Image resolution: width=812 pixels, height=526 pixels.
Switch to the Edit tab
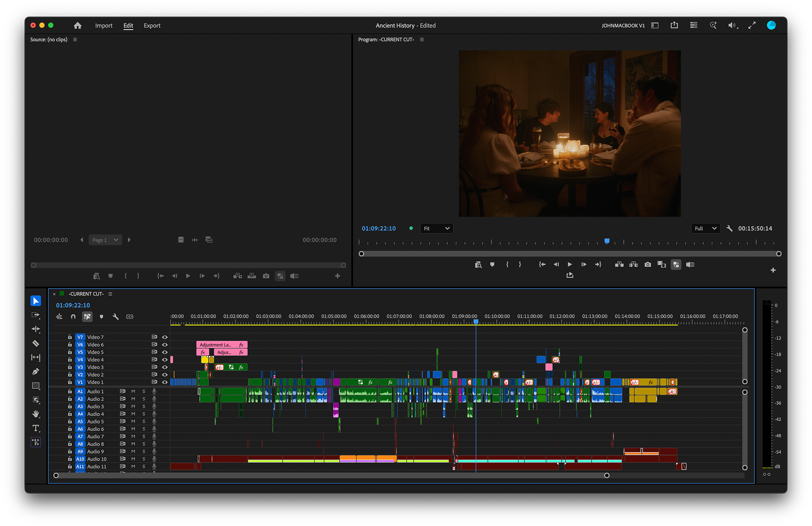(x=128, y=25)
